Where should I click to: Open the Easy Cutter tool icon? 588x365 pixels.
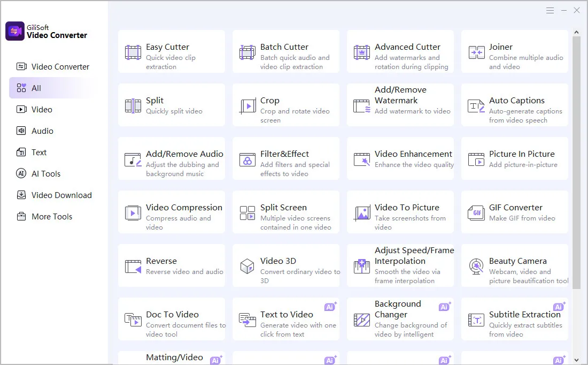tap(133, 52)
